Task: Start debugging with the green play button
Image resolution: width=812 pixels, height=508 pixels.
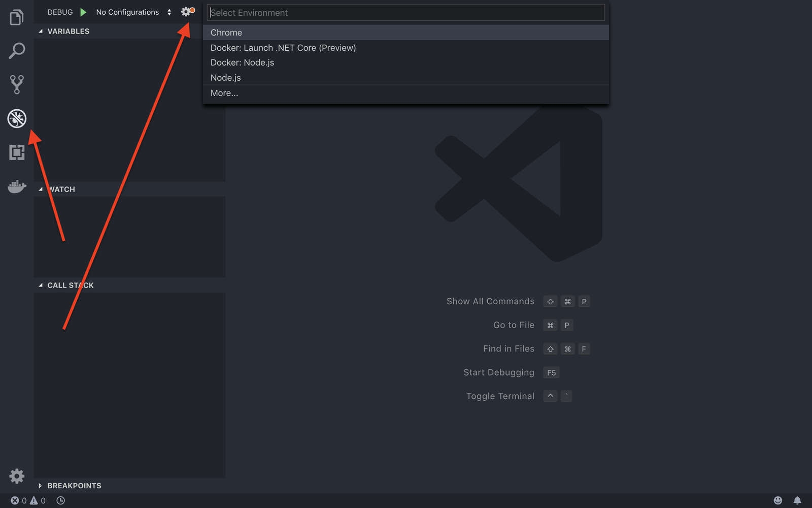Action: click(83, 12)
